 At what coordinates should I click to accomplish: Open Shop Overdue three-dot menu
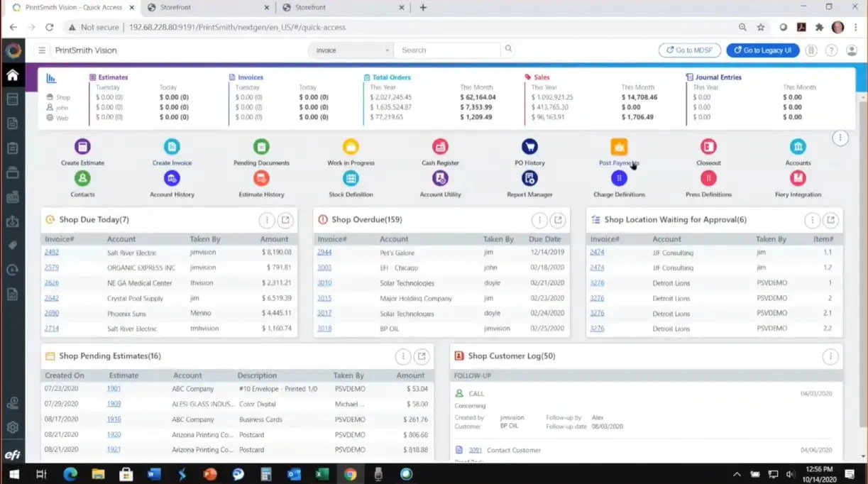(539, 220)
